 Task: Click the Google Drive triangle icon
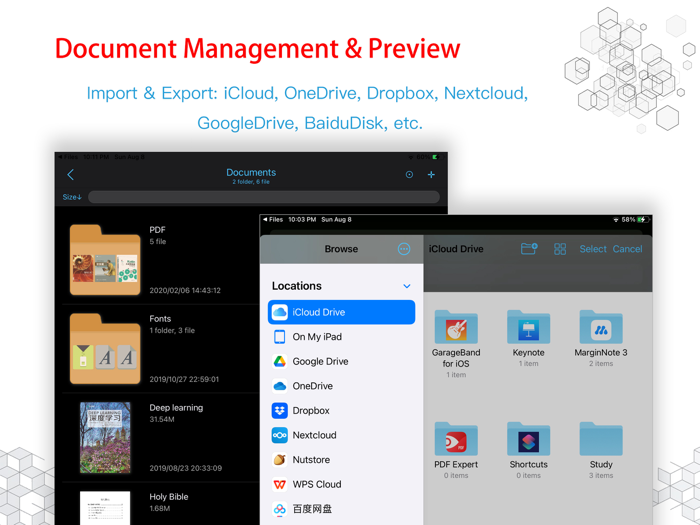tap(279, 361)
